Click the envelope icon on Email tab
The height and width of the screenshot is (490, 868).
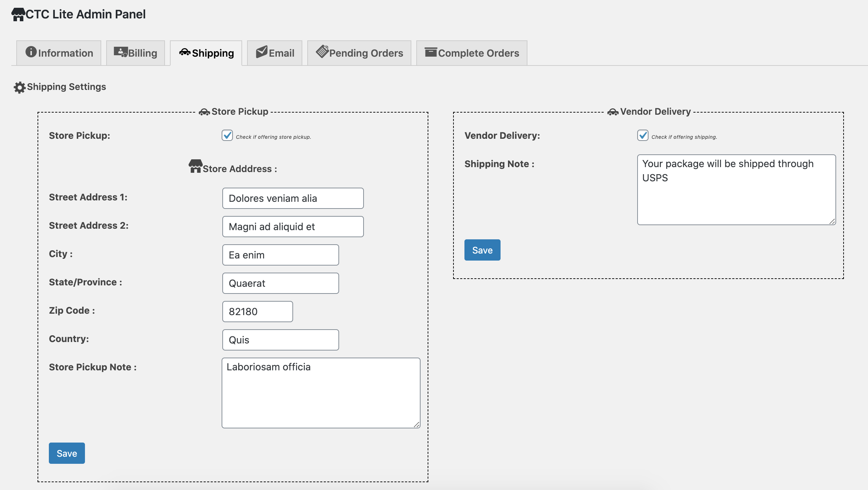[x=262, y=52]
